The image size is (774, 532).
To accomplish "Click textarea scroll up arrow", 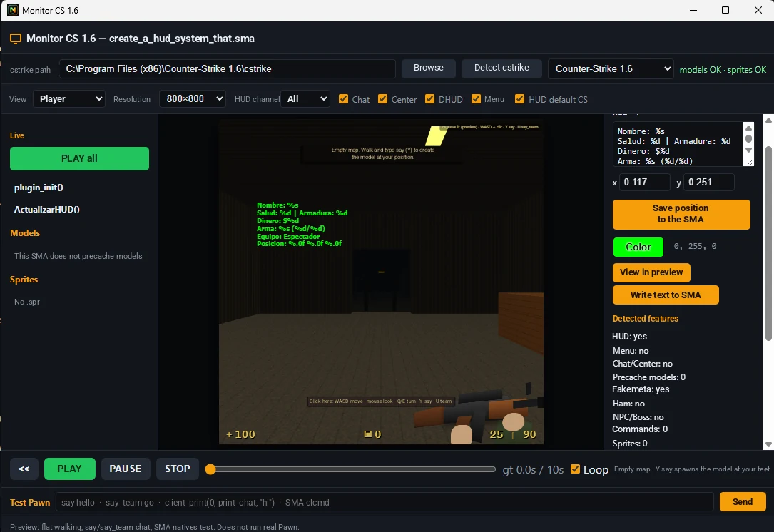I will click(x=748, y=128).
